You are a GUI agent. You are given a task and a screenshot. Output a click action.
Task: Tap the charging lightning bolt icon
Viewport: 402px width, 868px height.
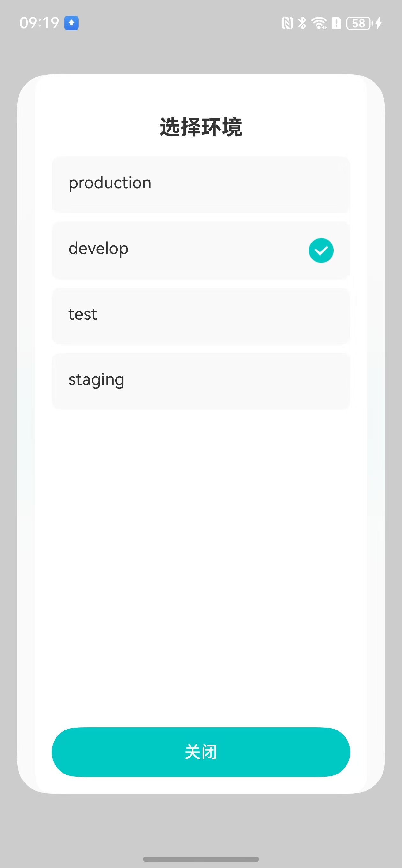click(x=379, y=23)
